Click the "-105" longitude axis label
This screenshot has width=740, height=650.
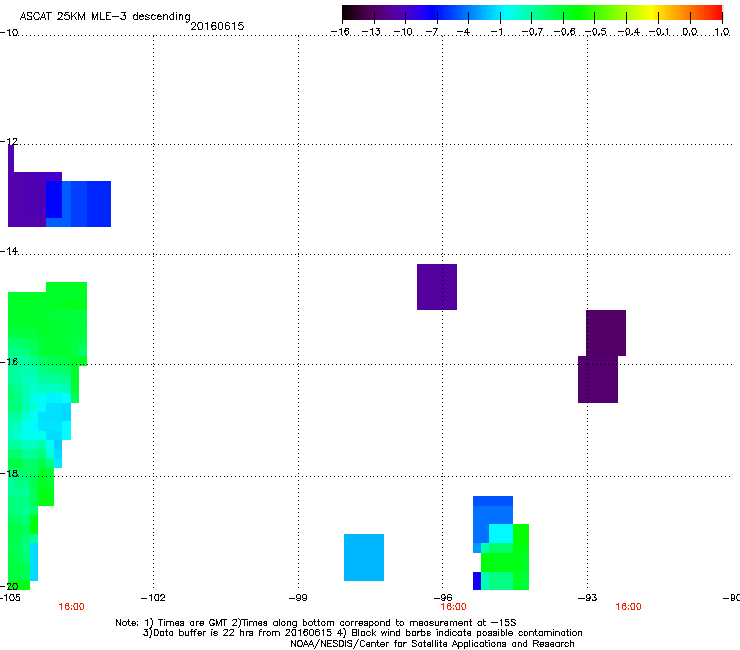point(10,598)
